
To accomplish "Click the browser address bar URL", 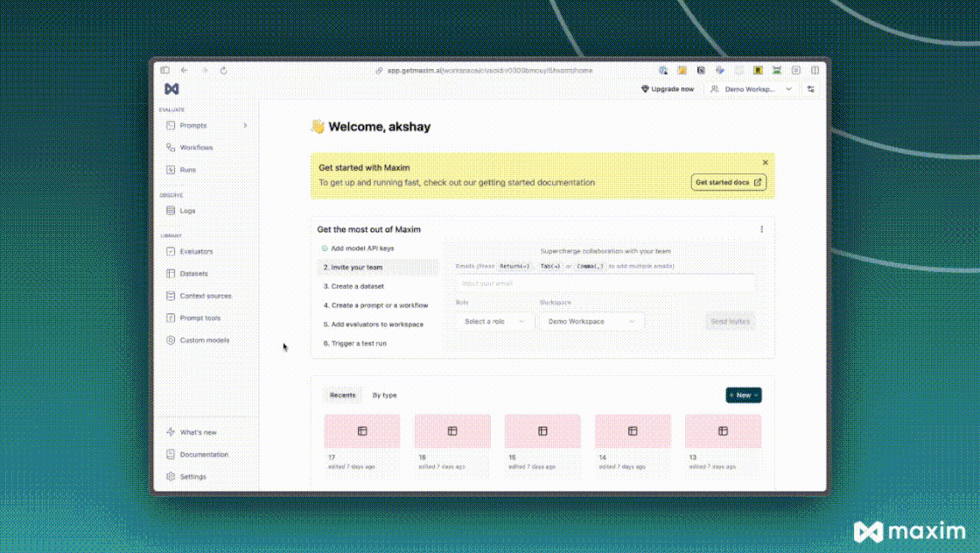I will [489, 71].
